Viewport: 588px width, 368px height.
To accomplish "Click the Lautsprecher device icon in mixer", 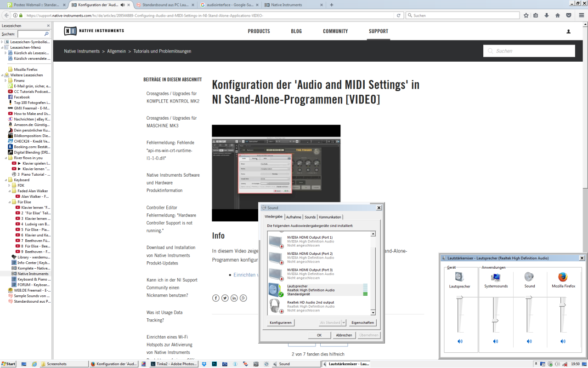I will pyautogui.click(x=460, y=277).
